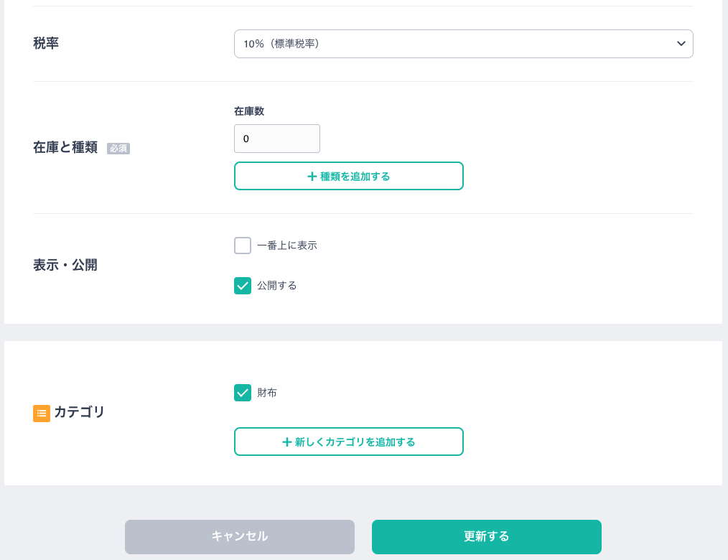Expand the 10%（標準税率） selection list
Screen dimensions: 728x560
coord(464,44)
